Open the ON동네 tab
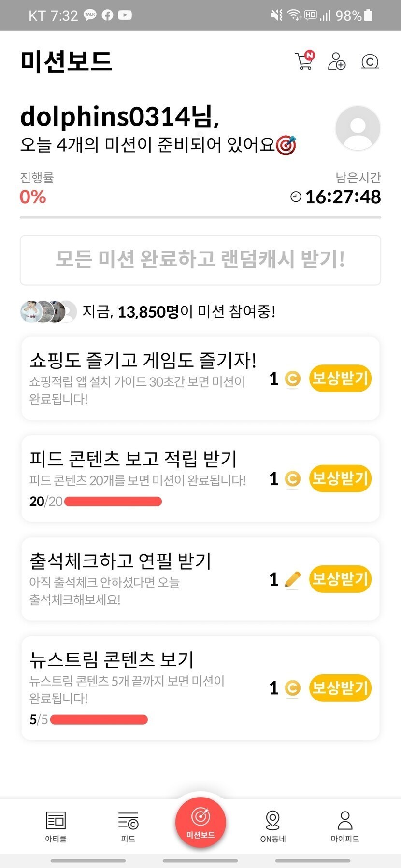Screen dimensions: 401x868 pyautogui.click(x=273, y=826)
